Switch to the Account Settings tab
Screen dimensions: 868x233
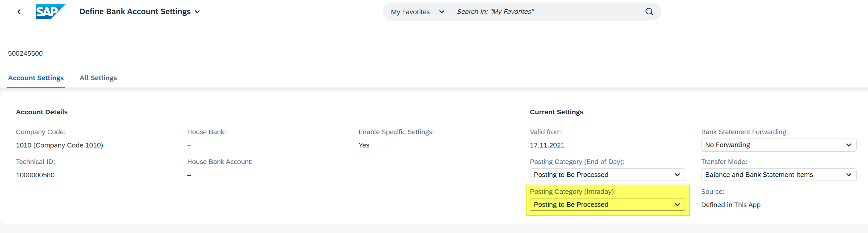(36, 78)
